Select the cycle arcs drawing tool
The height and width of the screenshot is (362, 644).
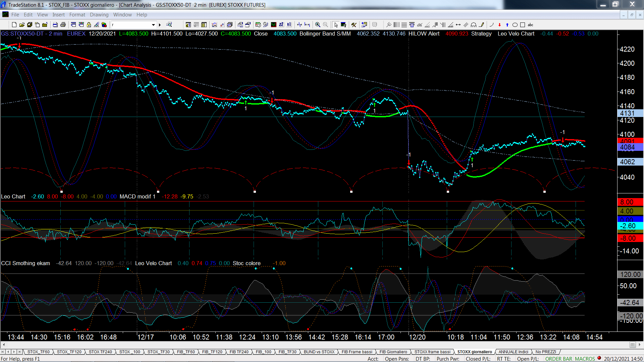click(474, 25)
